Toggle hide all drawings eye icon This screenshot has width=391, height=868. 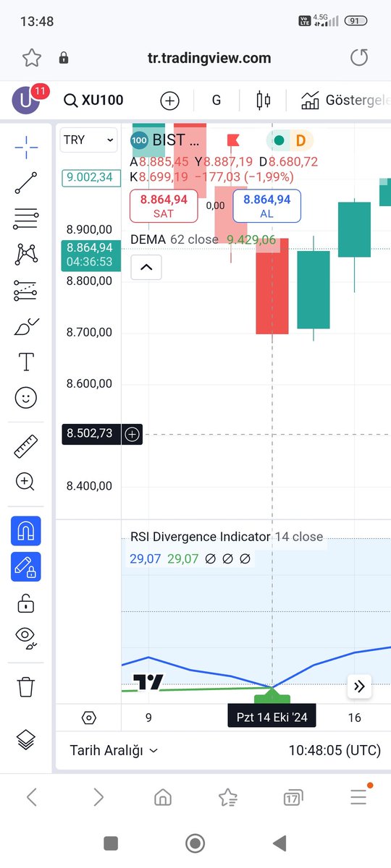[26, 637]
